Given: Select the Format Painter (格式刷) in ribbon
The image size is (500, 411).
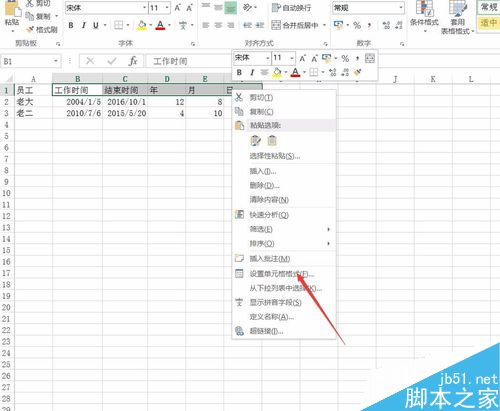Looking at the screenshot, I should pyautogui.click(x=43, y=30).
